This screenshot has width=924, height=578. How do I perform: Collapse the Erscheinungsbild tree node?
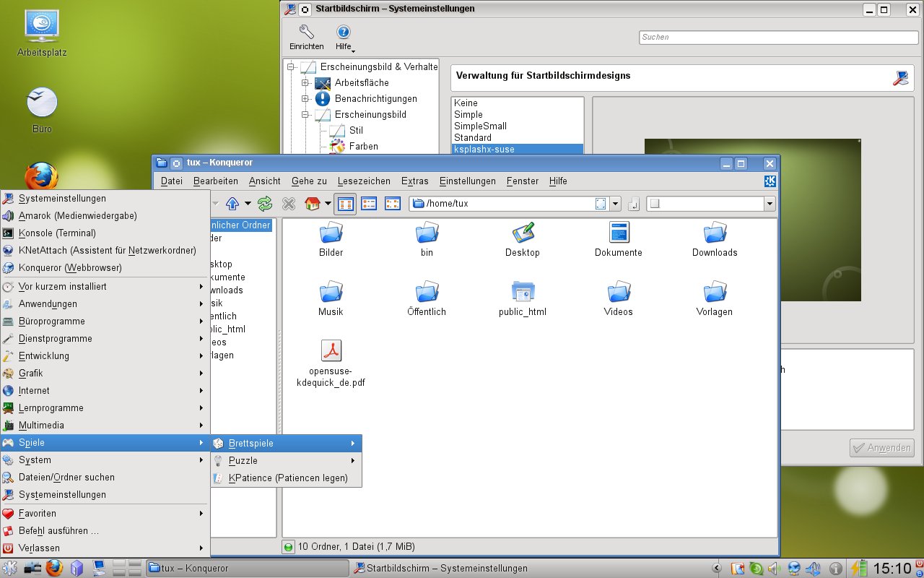pyautogui.click(x=305, y=115)
